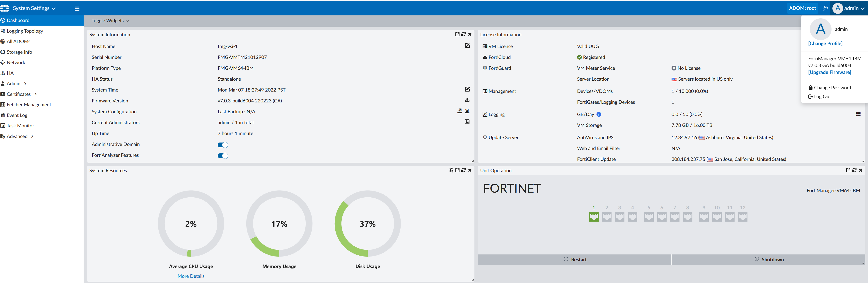
Task: Click the Disk Usage gauge
Action: pyautogui.click(x=367, y=224)
